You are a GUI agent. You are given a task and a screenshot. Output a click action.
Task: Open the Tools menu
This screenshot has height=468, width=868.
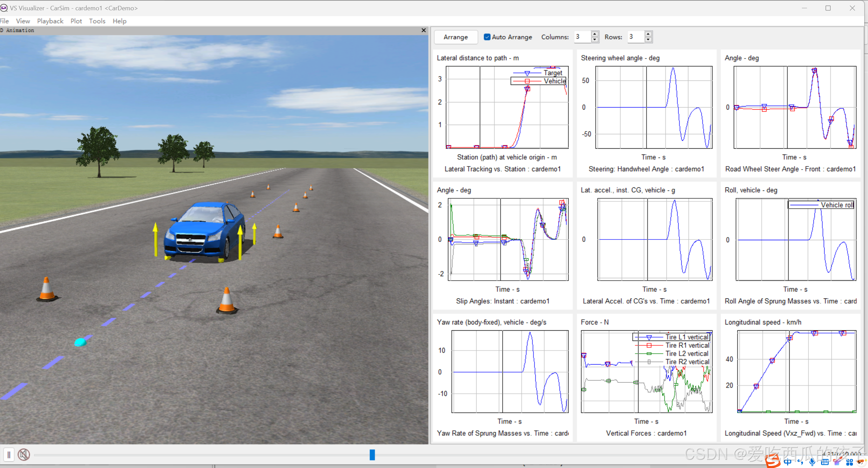click(x=97, y=21)
